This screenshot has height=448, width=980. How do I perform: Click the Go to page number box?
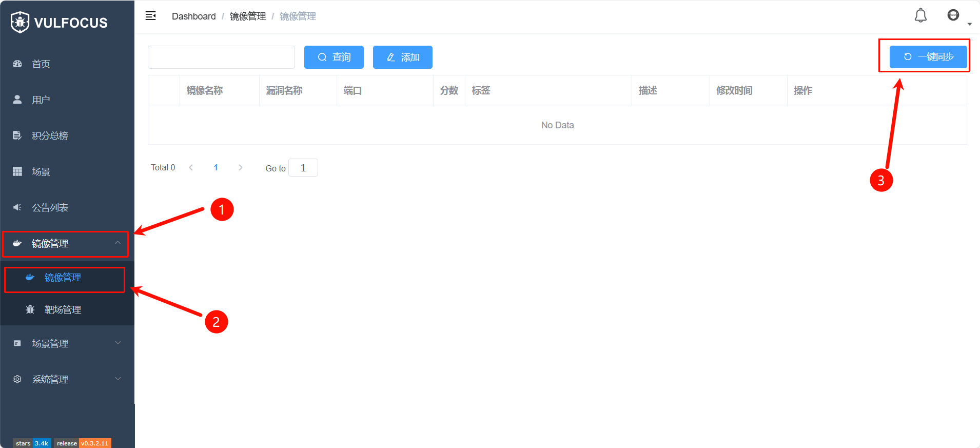click(303, 168)
